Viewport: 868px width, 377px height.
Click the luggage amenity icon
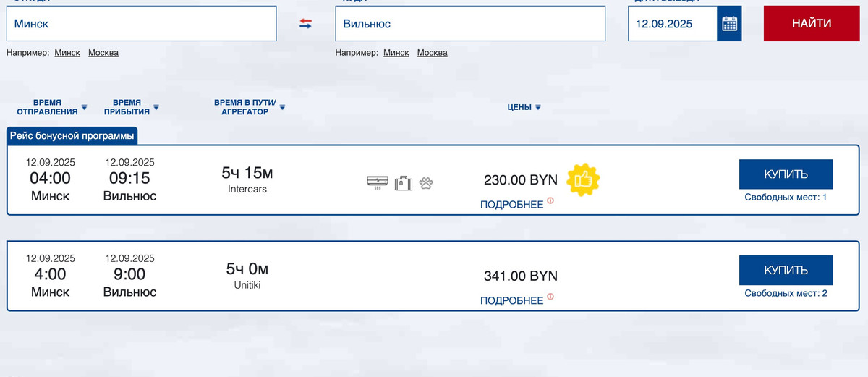(403, 183)
